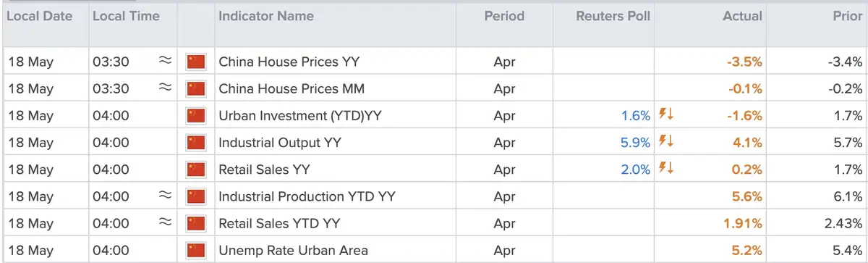The image size is (868, 263).
Task: Click the China flag beside China House Prices YY
Action: point(196,62)
